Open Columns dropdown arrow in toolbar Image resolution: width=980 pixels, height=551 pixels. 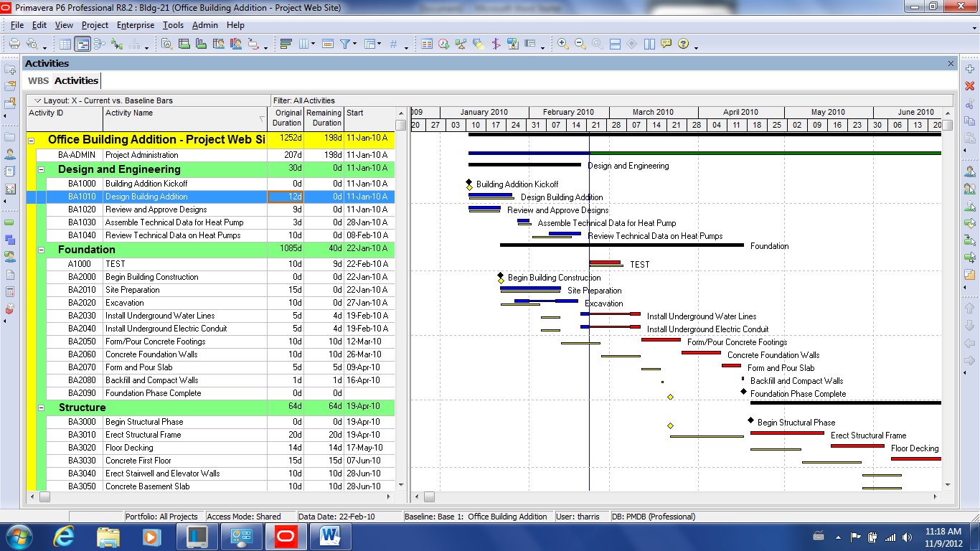coord(314,44)
